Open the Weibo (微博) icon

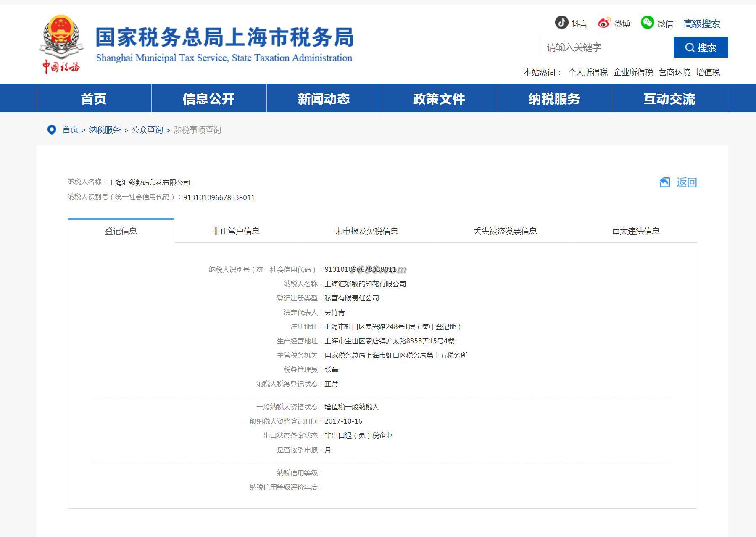coord(604,23)
